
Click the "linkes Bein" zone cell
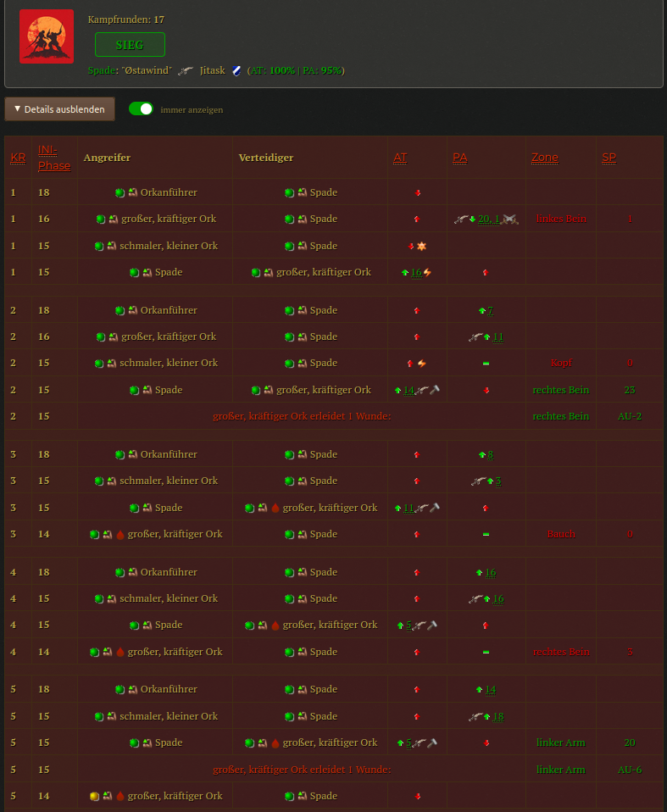coord(561,219)
